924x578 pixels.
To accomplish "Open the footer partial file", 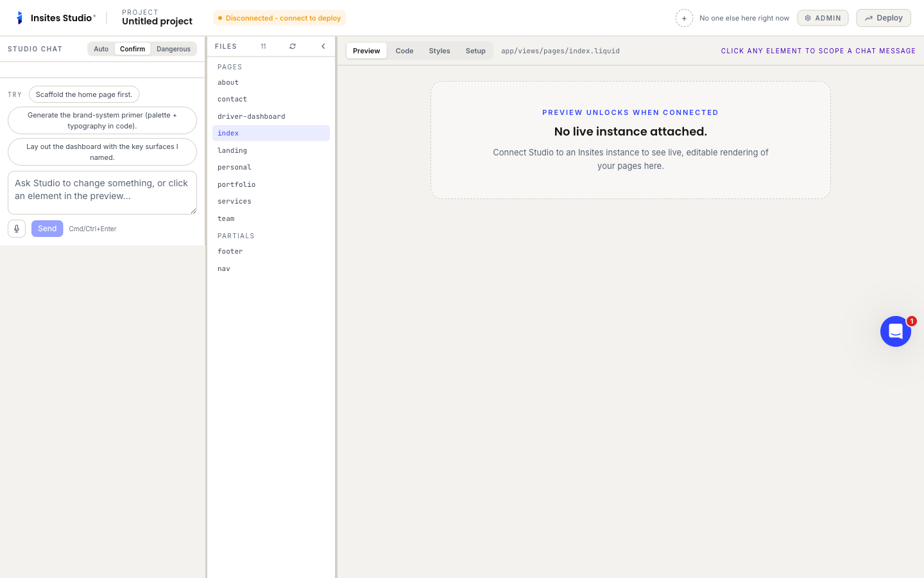I will coord(271,251).
